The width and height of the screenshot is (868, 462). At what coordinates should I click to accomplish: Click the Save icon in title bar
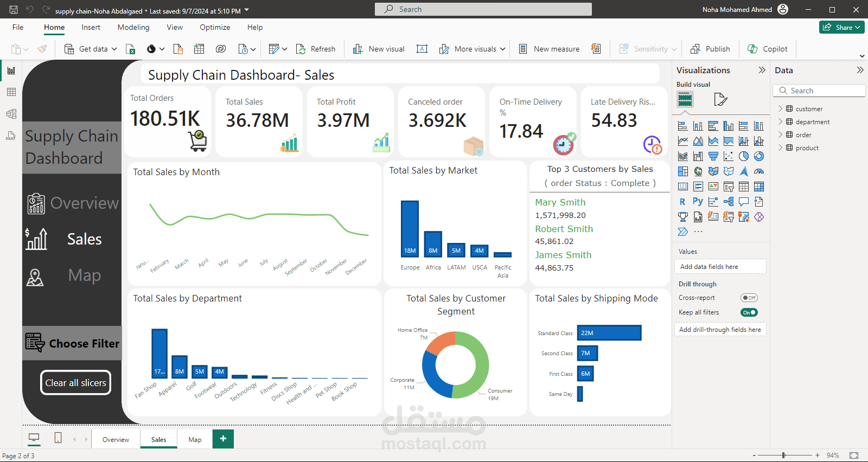(x=14, y=9)
